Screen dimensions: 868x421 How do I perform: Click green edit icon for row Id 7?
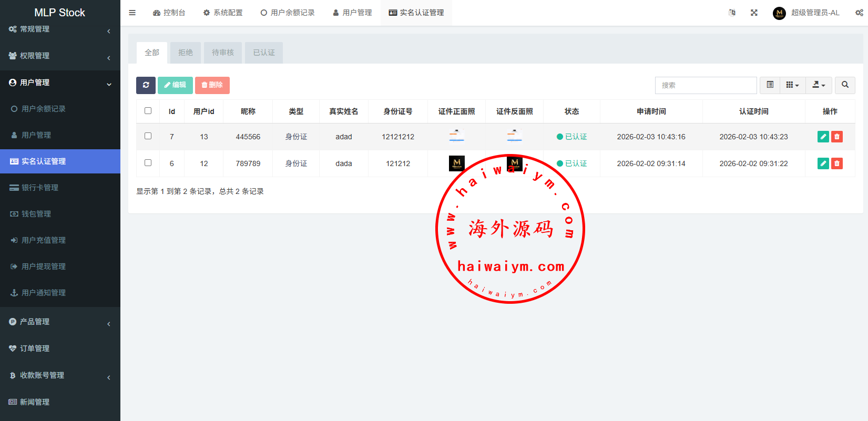823,137
